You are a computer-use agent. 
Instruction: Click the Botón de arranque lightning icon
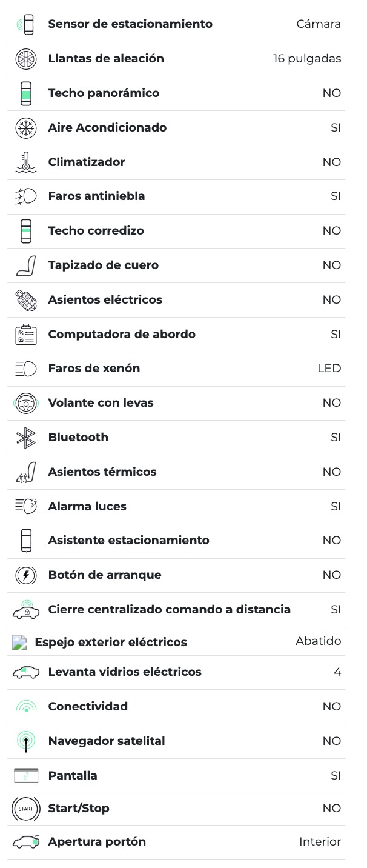pos(25,575)
